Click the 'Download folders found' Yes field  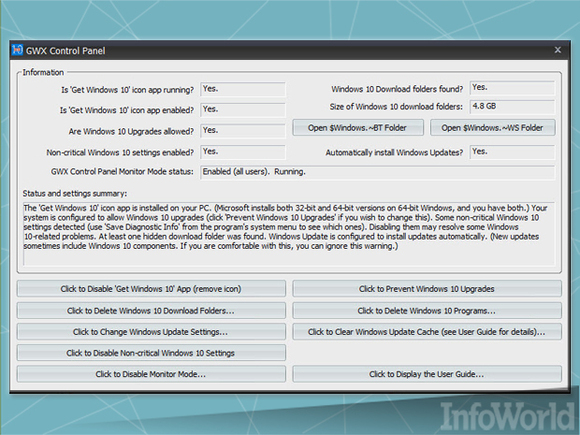coord(512,88)
